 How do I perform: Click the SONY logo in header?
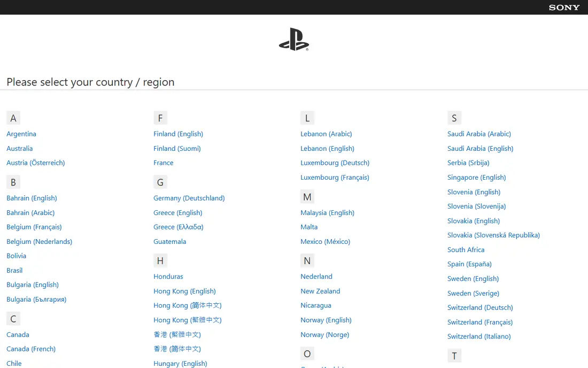(x=564, y=7)
